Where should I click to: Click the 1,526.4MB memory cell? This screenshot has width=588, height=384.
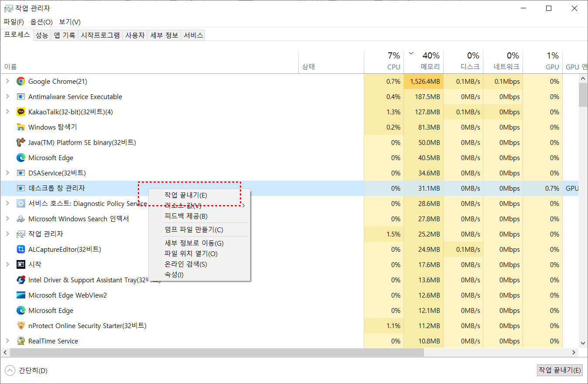coord(424,81)
